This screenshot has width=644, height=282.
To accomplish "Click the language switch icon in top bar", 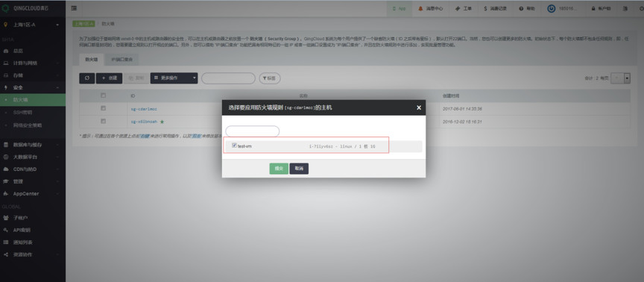I will tap(625, 8).
